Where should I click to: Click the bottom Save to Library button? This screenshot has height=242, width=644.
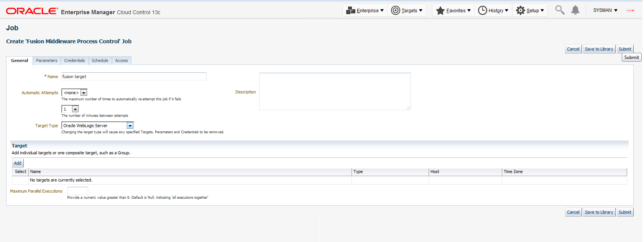click(x=599, y=212)
